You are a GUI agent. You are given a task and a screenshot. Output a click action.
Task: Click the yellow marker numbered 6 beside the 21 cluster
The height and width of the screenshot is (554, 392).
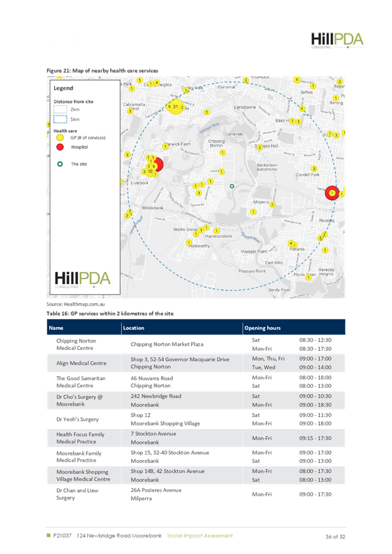169,106
